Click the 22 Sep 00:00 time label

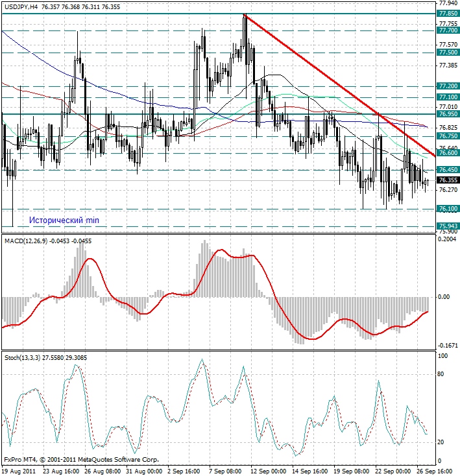393,471
